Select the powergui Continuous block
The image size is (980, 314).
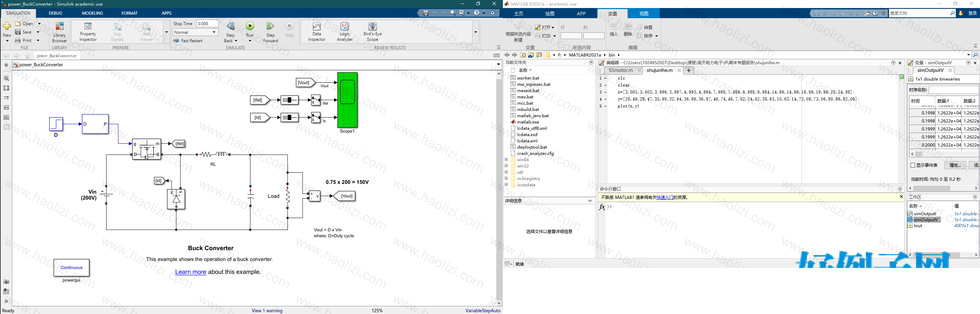[72, 268]
